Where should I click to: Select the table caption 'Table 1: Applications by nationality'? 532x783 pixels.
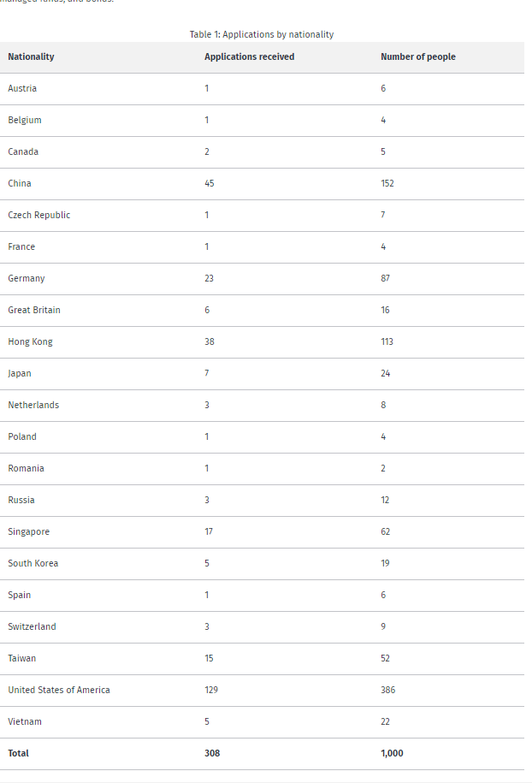click(262, 34)
